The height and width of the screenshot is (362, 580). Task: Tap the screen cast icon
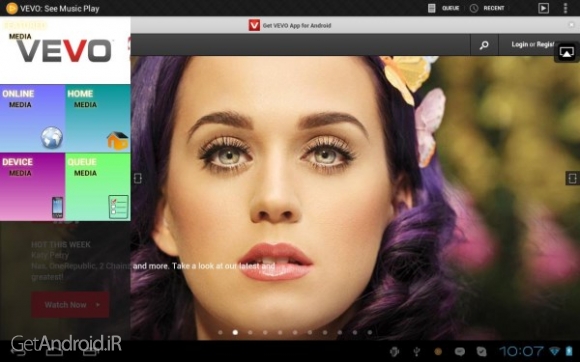coord(566,53)
